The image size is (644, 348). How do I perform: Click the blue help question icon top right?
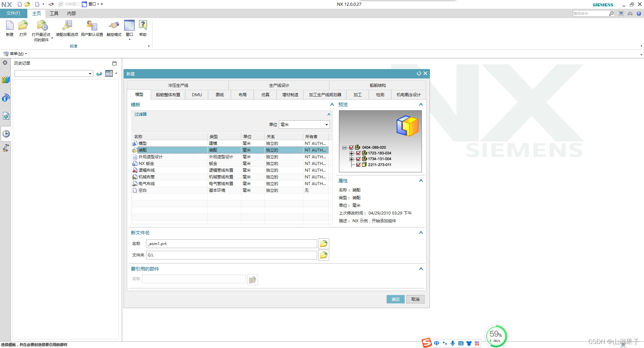point(639,13)
